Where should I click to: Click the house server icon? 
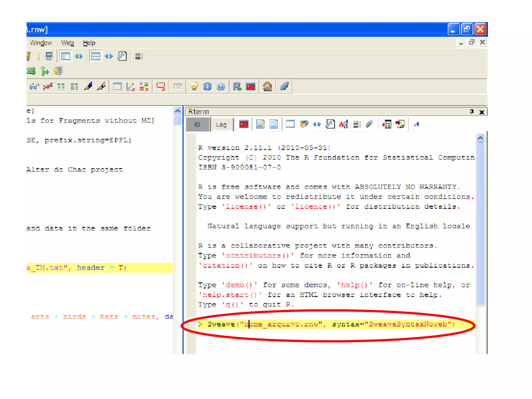click(x=267, y=87)
